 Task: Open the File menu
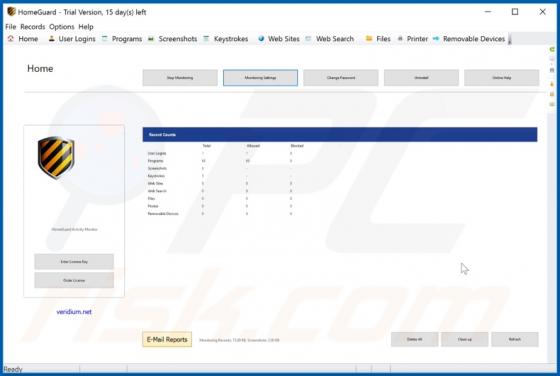11,27
